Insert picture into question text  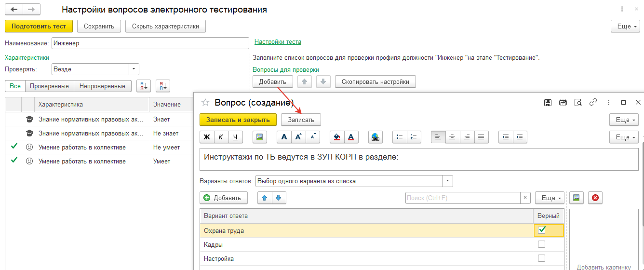pos(260,137)
